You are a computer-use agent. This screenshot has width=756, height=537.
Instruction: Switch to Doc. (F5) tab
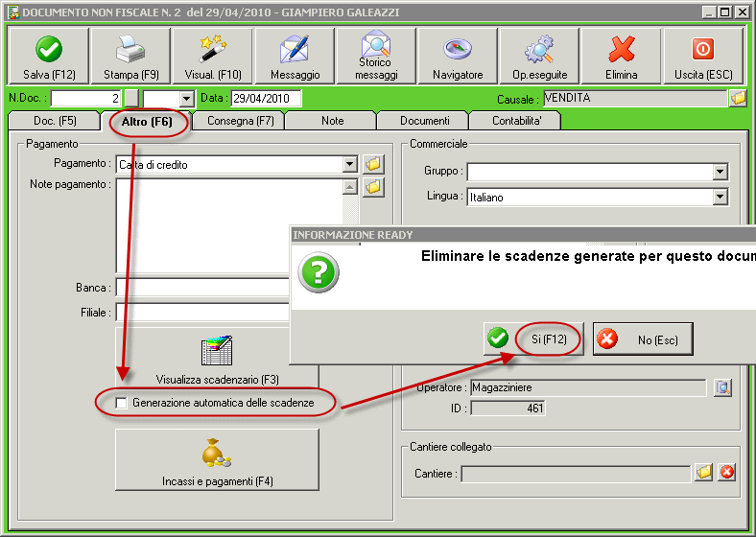(55, 121)
